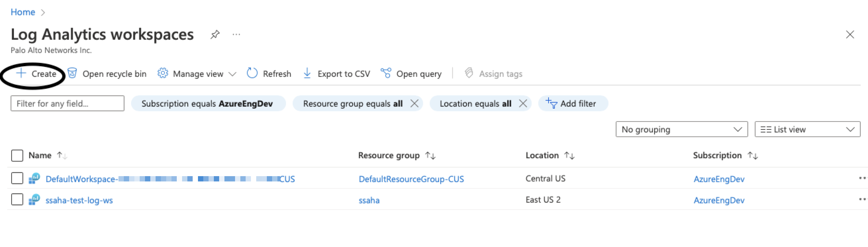The image size is (868, 247).
Task: Check the DefaultWorkspace row checkbox
Action: point(17,178)
